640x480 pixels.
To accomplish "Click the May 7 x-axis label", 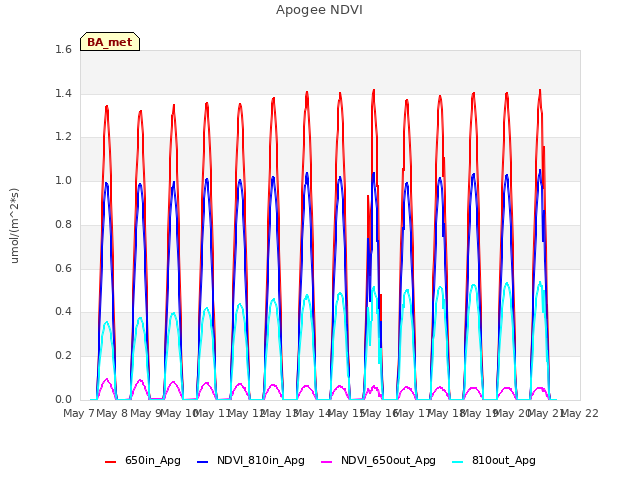I will [79, 414].
